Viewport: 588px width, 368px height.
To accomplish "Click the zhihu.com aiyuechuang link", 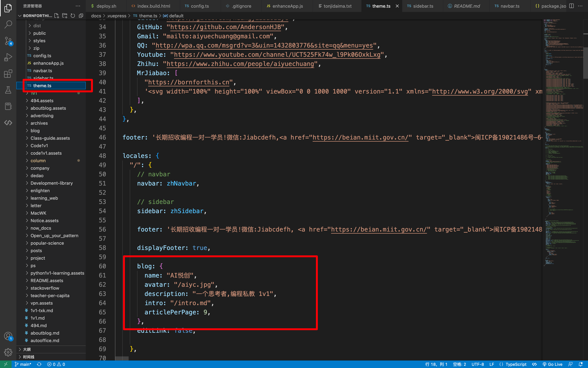I will click(240, 64).
